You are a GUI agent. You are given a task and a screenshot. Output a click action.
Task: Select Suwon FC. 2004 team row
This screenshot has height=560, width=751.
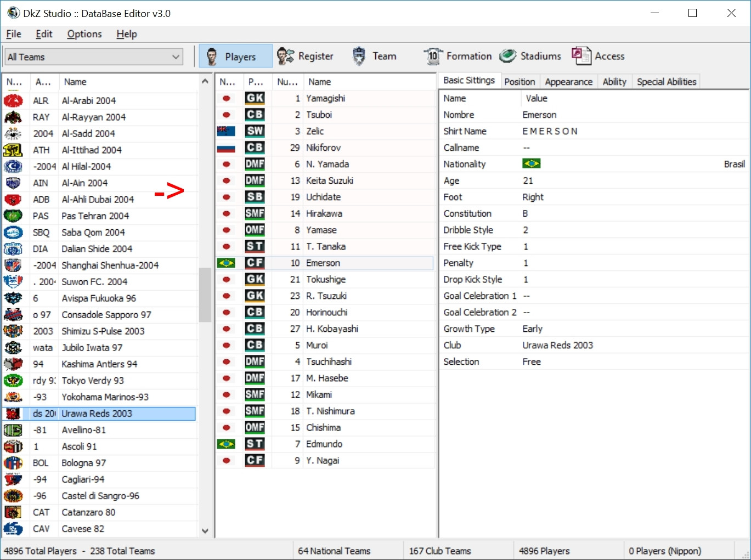tap(99, 282)
